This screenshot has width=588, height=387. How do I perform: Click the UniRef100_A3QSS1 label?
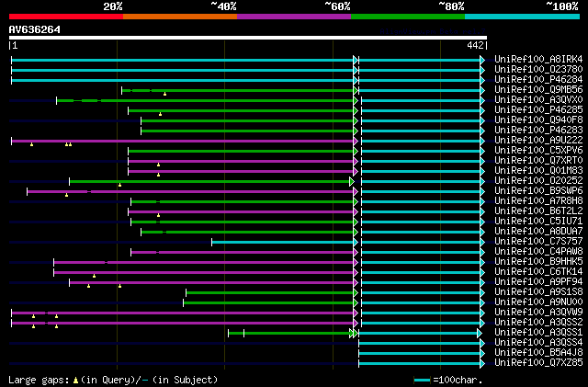[x=538, y=333]
